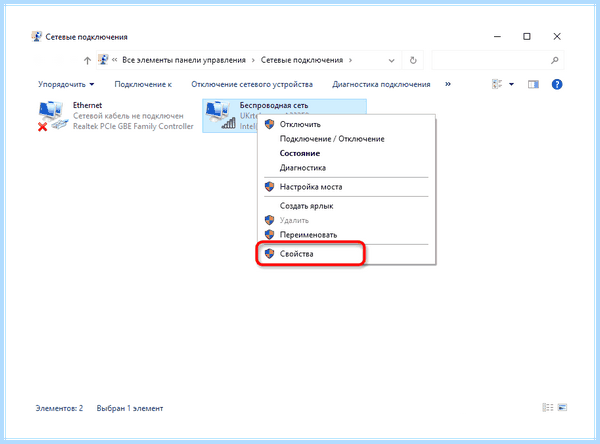
Task: Click the Элементов: 2 status bar text
Action: (x=59, y=408)
